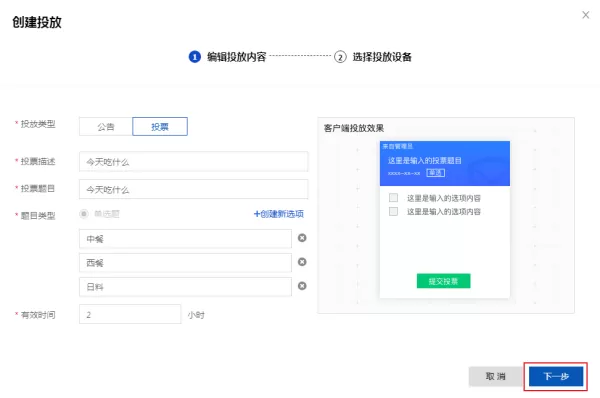Edit the 中餐 option field
The image size is (600, 398).
185,239
